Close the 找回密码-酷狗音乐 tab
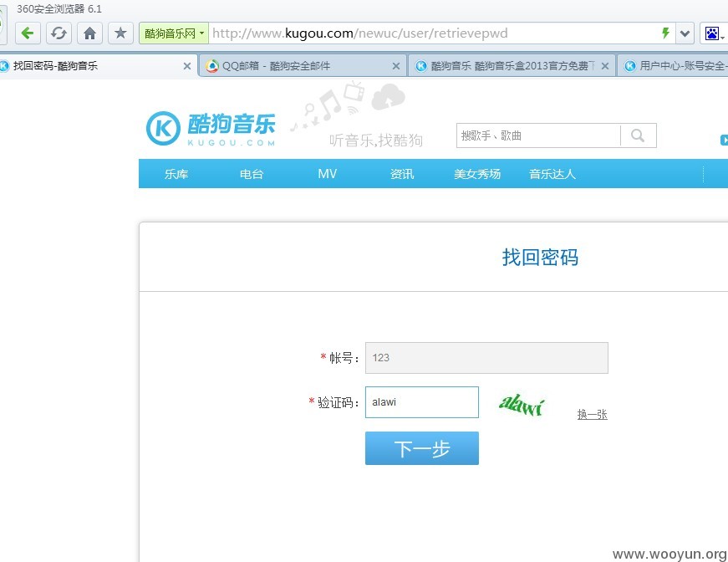This screenshot has height=562, width=728. [187, 66]
